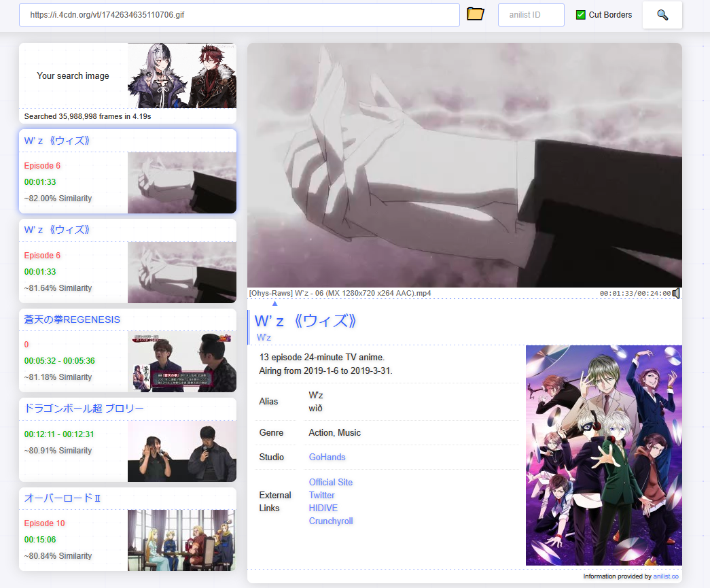Open the 蒼天の拳REGENESIS result thumbnail

point(182,362)
